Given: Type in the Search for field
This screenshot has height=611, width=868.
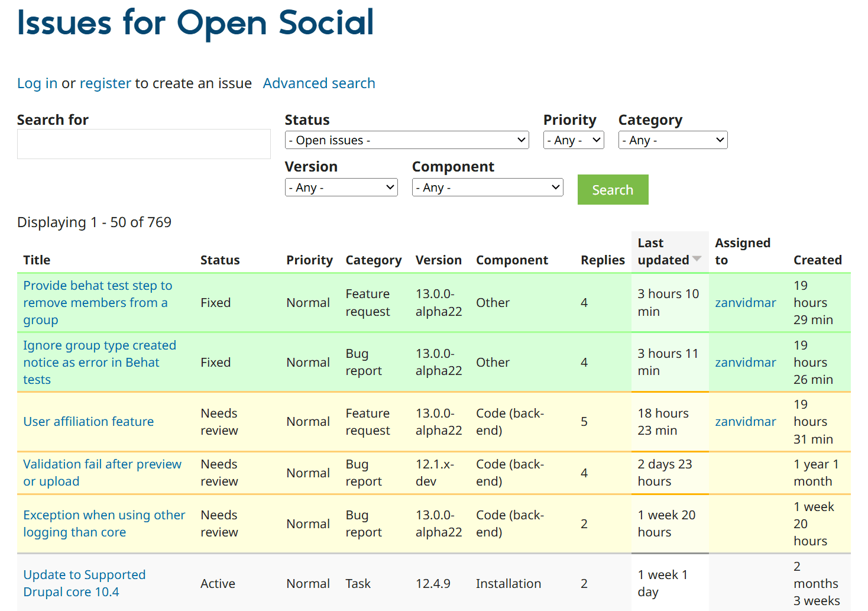Looking at the screenshot, I should click(144, 144).
